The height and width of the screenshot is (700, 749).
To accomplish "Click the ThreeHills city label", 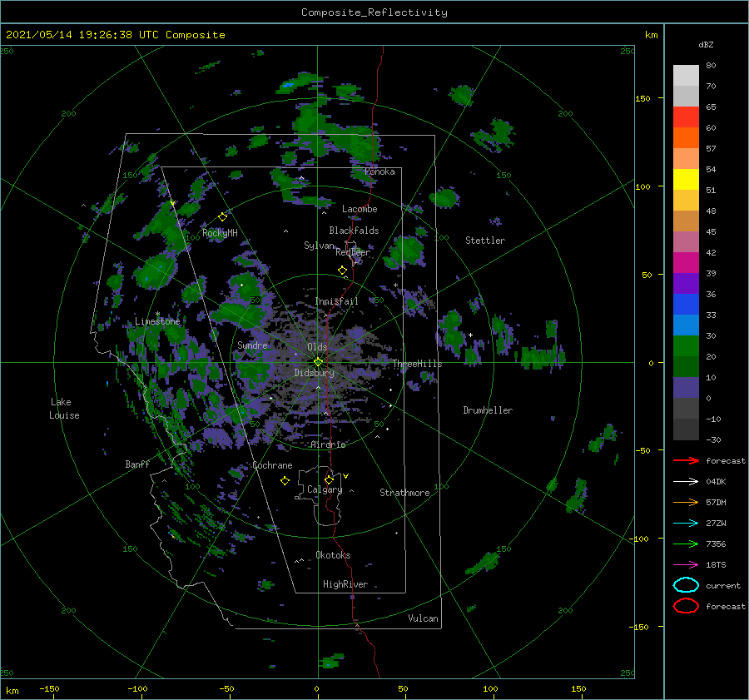I will [x=418, y=364].
